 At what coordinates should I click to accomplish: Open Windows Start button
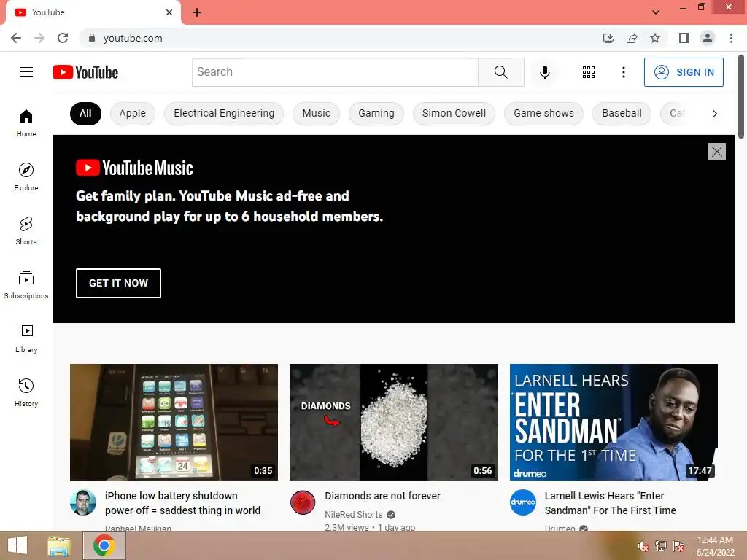[18, 545]
